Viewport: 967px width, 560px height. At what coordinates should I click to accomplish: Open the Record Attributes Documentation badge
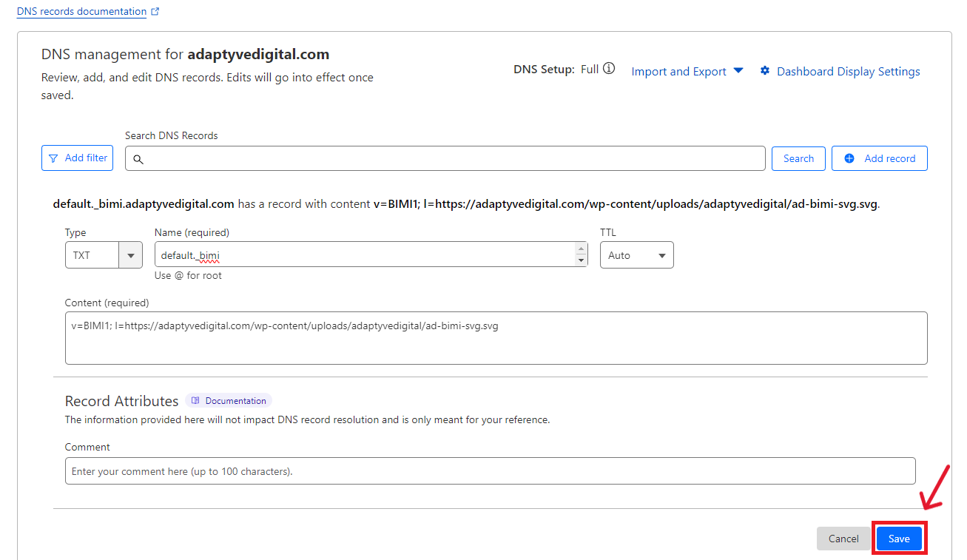229,401
